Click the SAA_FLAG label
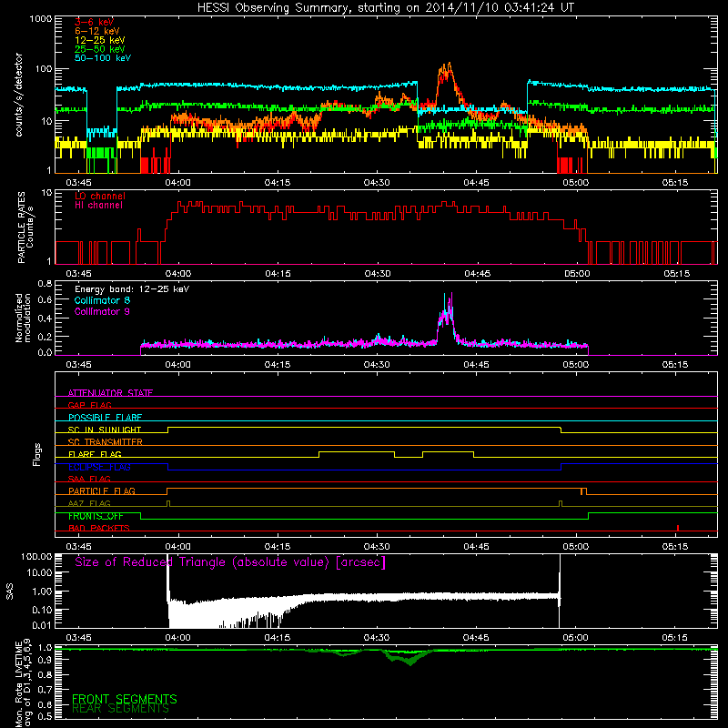This screenshot has width=728, height=728. point(89,479)
